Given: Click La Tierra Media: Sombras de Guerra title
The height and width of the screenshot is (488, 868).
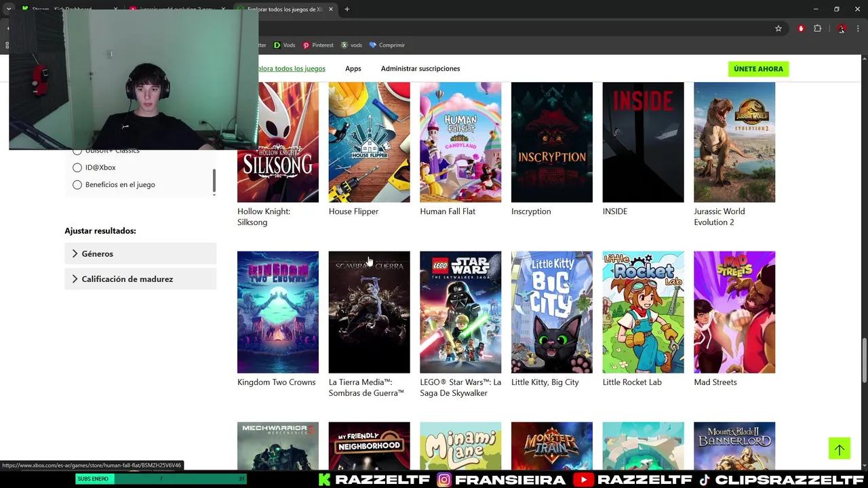Looking at the screenshot, I should 366,388.
